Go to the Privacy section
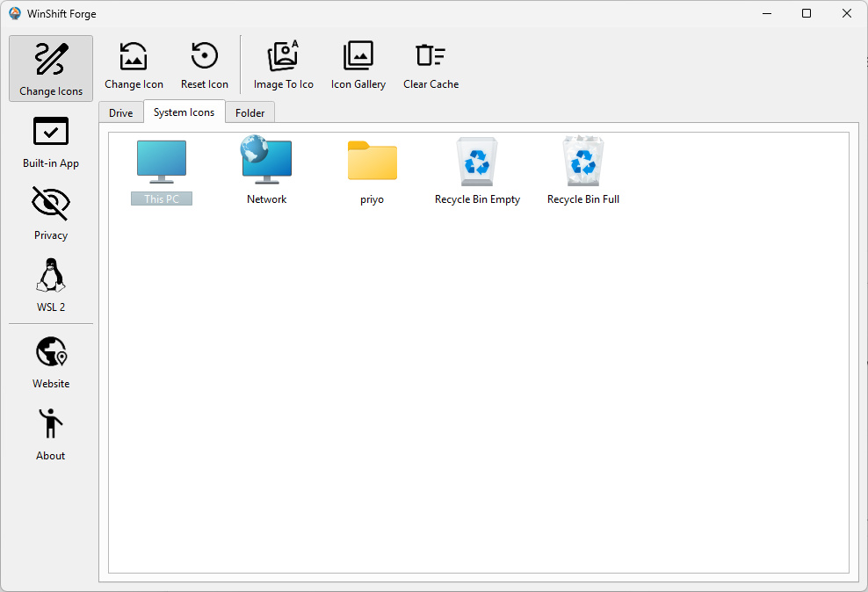The width and height of the screenshot is (868, 592). (x=51, y=213)
